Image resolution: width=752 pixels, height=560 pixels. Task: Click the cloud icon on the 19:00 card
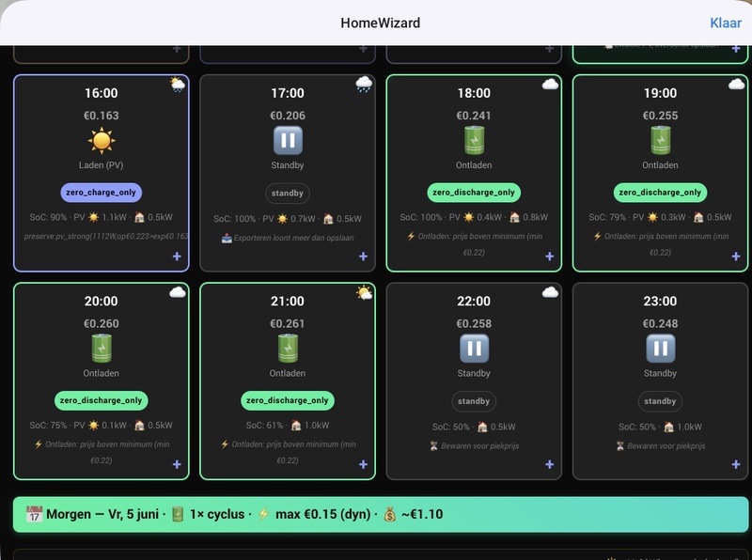pyautogui.click(x=737, y=85)
